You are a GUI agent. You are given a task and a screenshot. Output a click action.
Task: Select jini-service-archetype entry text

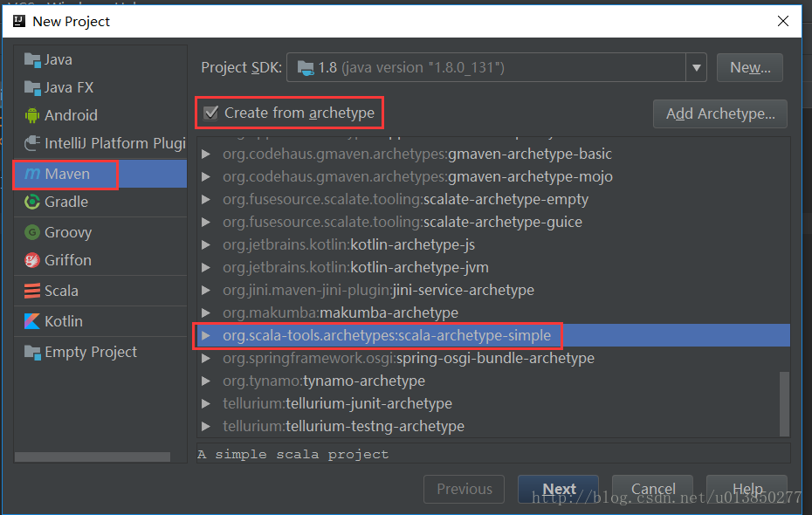378,290
